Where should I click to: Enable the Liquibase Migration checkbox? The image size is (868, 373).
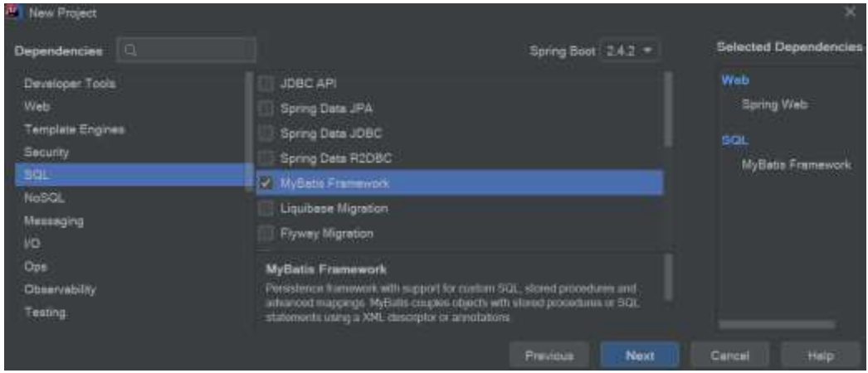point(266,208)
